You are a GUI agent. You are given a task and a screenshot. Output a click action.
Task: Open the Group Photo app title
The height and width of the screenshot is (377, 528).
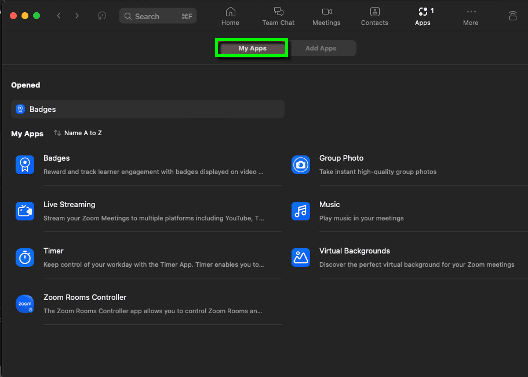[341, 158]
